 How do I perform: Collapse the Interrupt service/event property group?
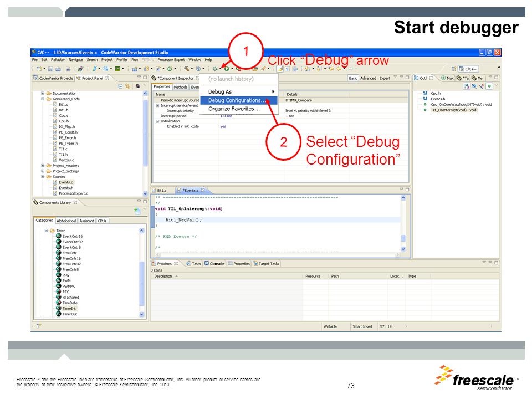[x=157, y=105]
